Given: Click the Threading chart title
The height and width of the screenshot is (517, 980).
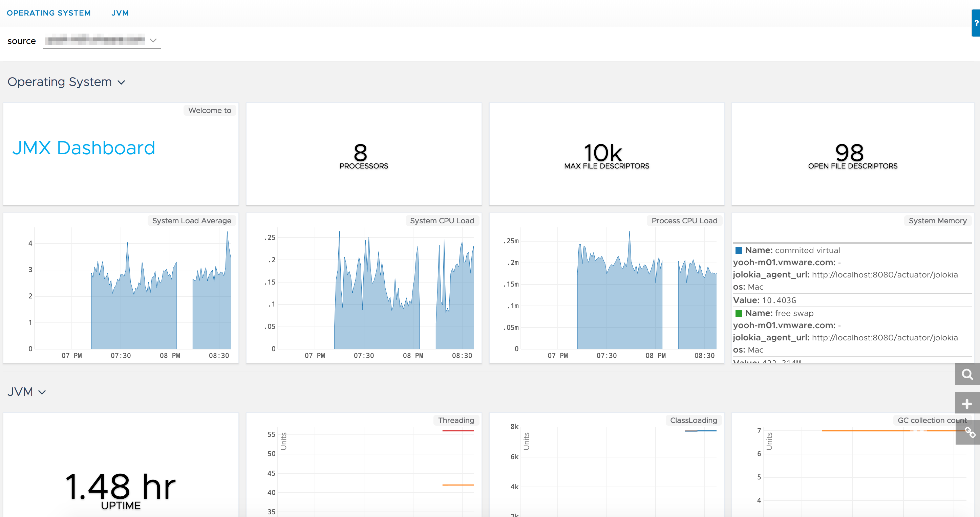Looking at the screenshot, I should (x=456, y=421).
